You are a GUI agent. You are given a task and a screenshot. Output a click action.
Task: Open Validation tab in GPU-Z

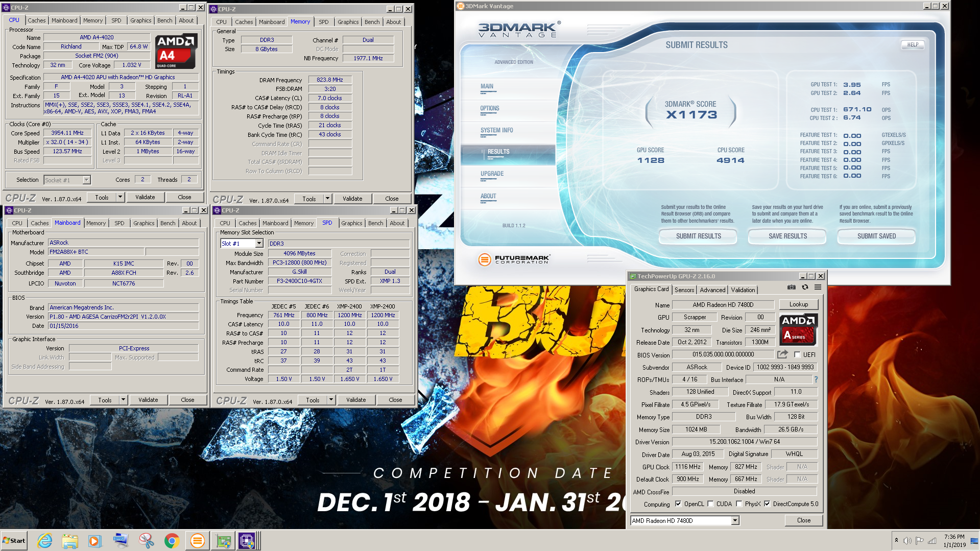pos(743,290)
